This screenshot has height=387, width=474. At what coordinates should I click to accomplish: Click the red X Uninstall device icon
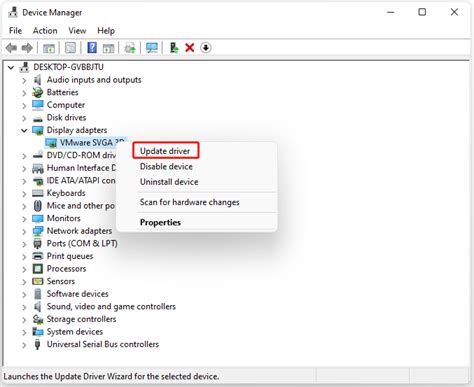190,48
